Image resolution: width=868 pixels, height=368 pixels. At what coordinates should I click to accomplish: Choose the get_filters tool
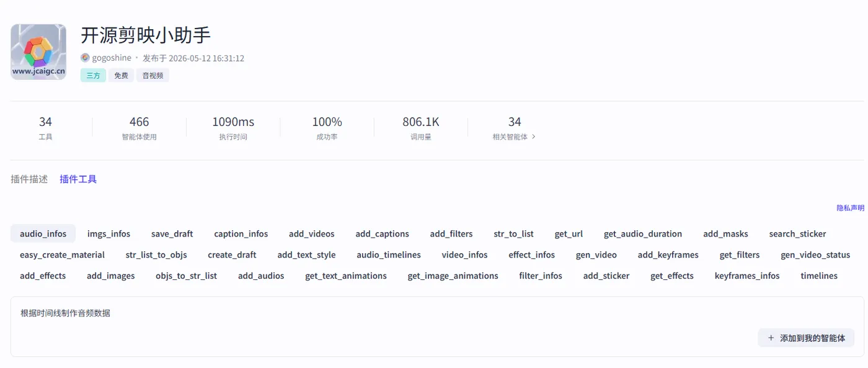pos(740,255)
